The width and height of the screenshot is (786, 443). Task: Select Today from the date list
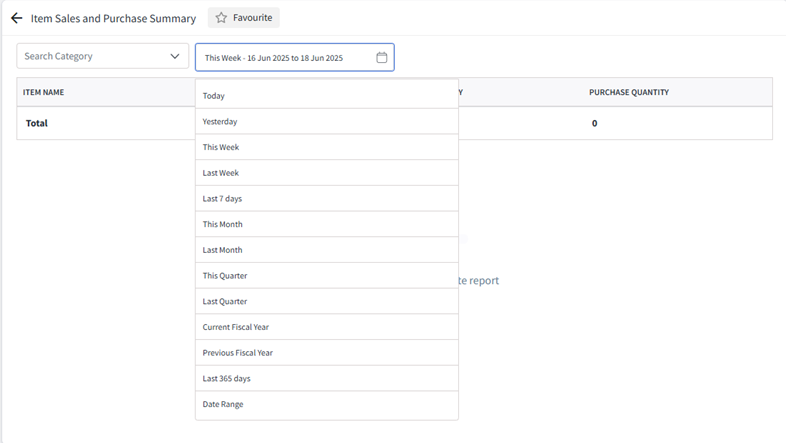[327, 96]
